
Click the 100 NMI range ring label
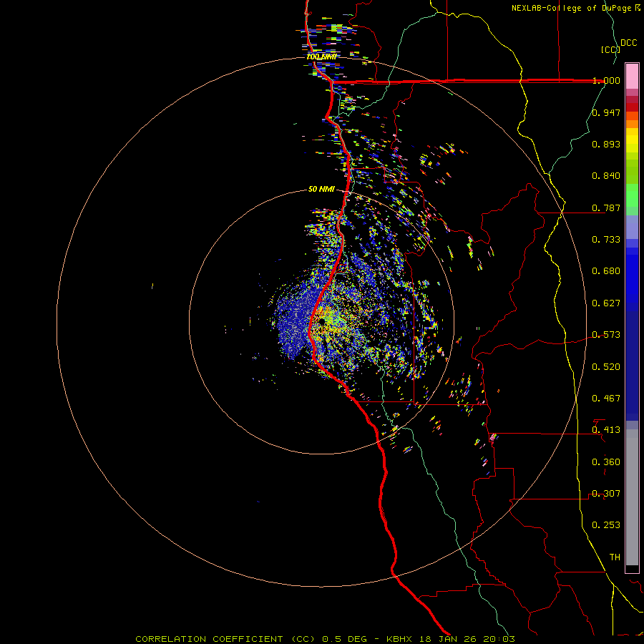tap(321, 57)
